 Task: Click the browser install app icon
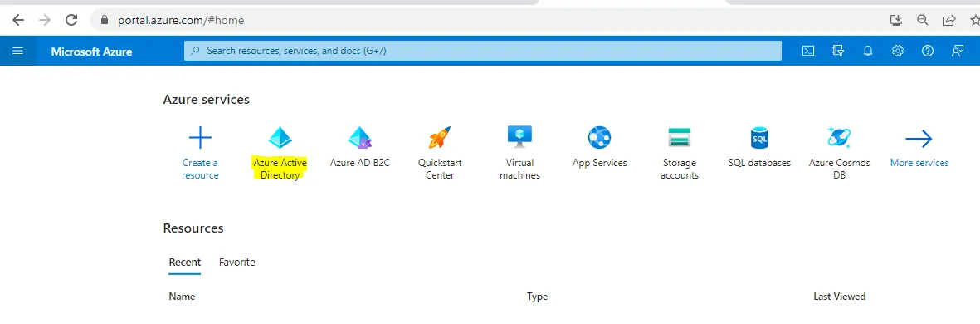coord(896,20)
